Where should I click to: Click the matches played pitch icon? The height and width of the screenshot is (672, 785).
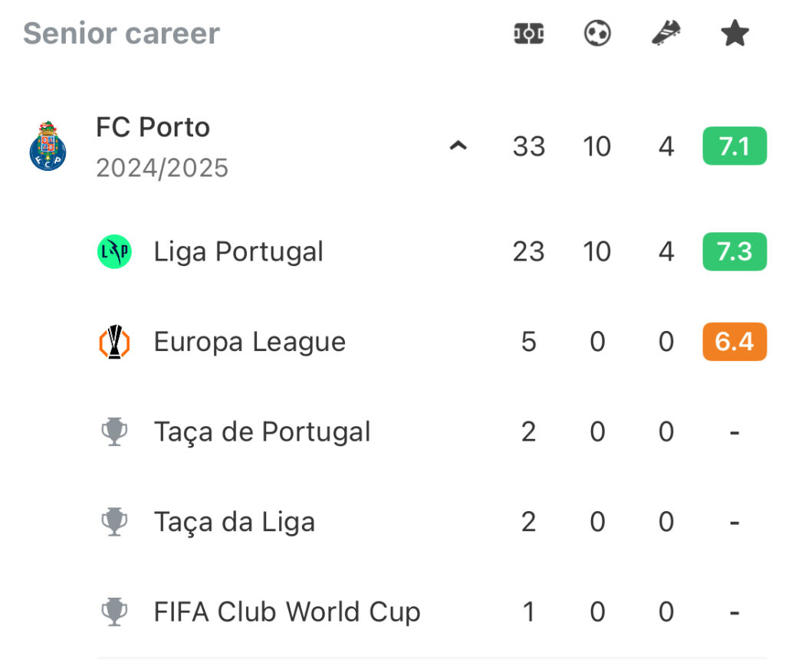pos(529,34)
